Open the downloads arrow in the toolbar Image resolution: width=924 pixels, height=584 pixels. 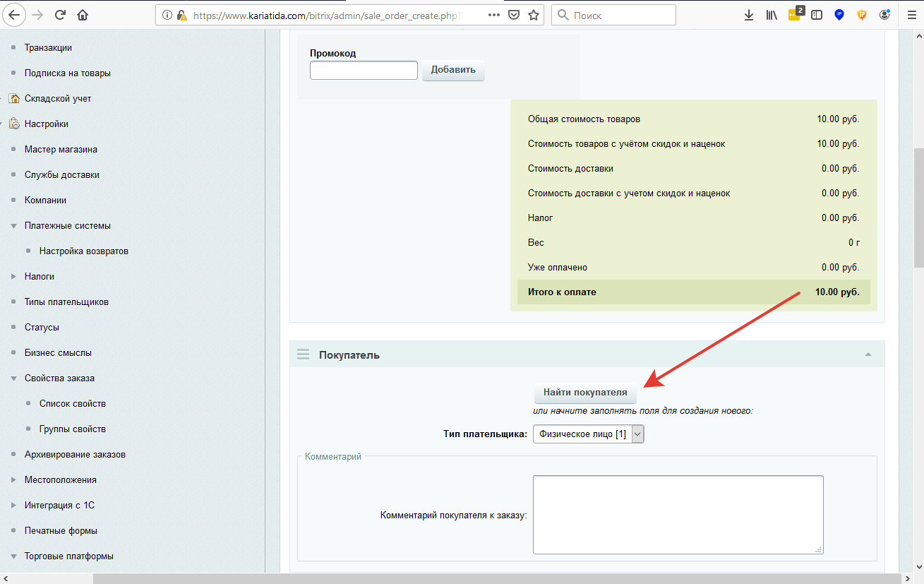(x=749, y=15)
